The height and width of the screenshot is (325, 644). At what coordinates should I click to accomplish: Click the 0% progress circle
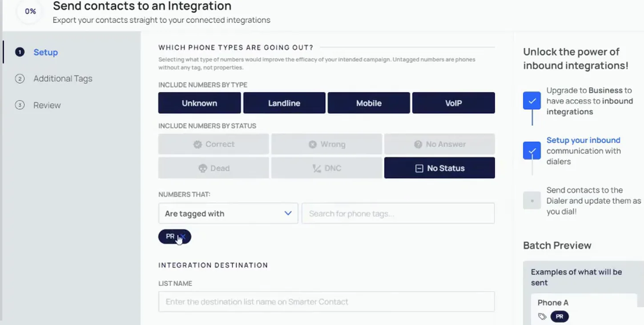click(x=30, y=11)
